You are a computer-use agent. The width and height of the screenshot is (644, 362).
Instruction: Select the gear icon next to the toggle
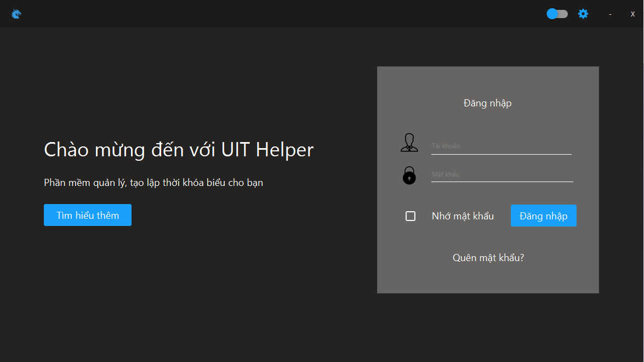click(583, 14)
